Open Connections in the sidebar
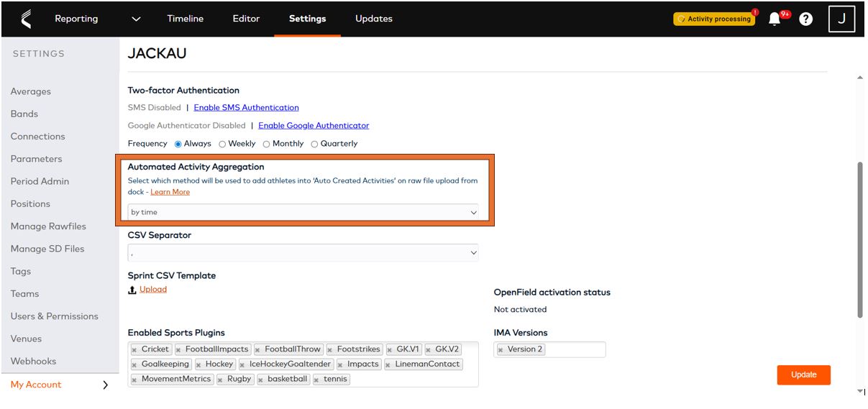The width and height of the screenshot is (868, 409). [x=37, y=136]
